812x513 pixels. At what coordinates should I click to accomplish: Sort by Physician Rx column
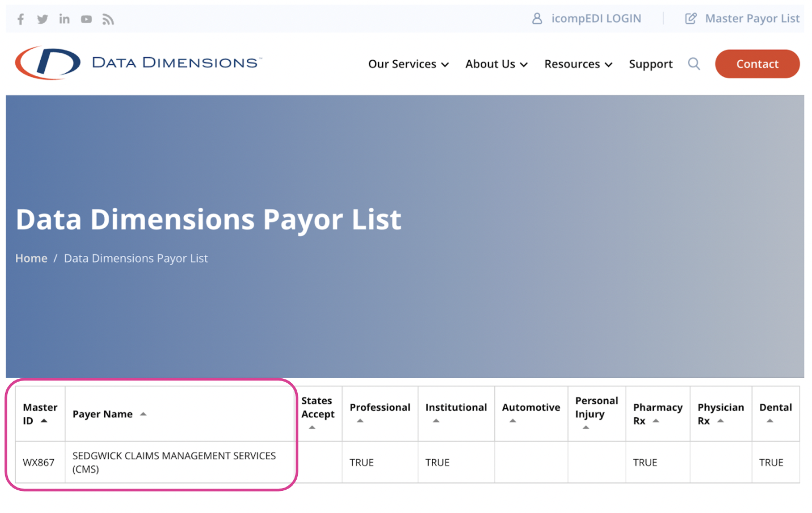pos(721,414)
